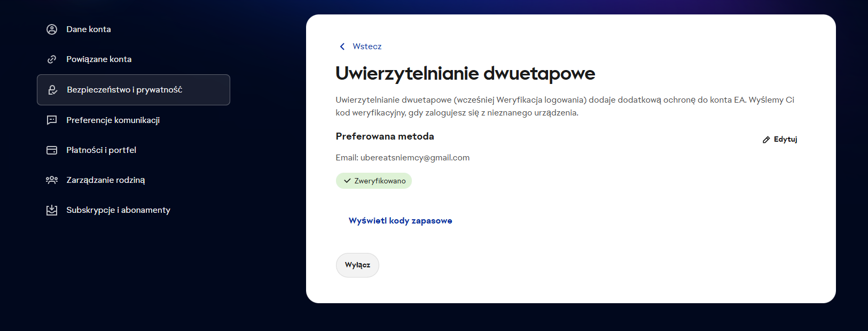Click the checkmark in the Zweryfikowano badge
Viewport: 868px width, 331px height.
[347, 181]
